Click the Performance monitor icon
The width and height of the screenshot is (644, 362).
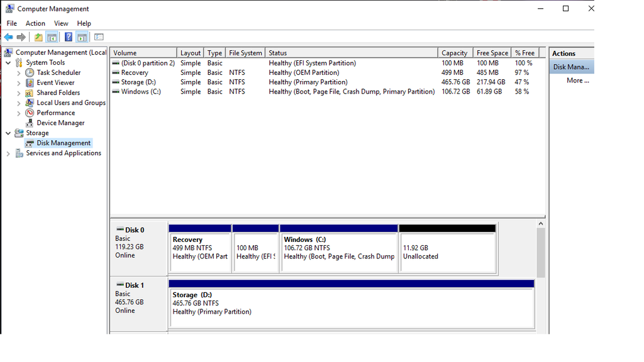(x=30, y=113)
